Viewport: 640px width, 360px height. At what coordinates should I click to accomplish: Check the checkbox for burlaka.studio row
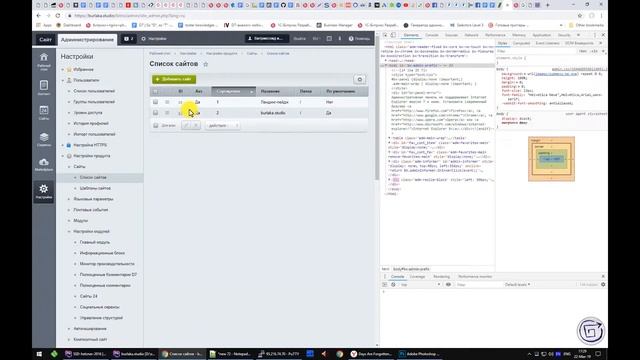point(156,113)
